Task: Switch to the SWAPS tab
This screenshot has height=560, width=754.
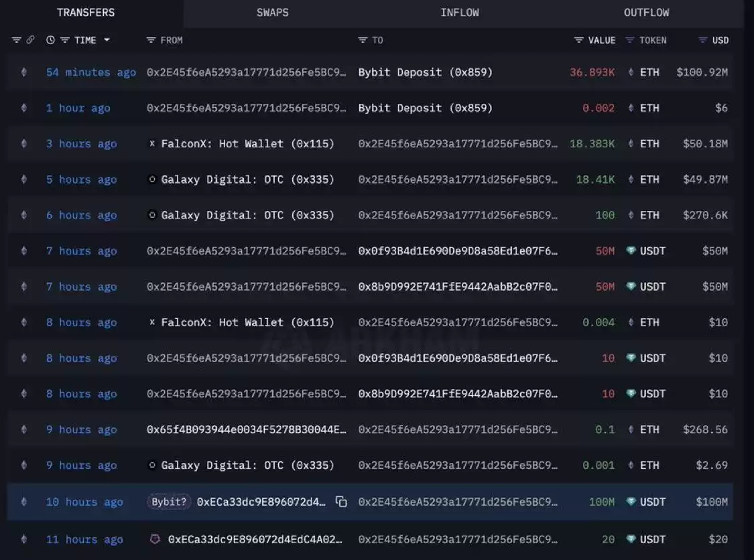Action: pos(273,13)
